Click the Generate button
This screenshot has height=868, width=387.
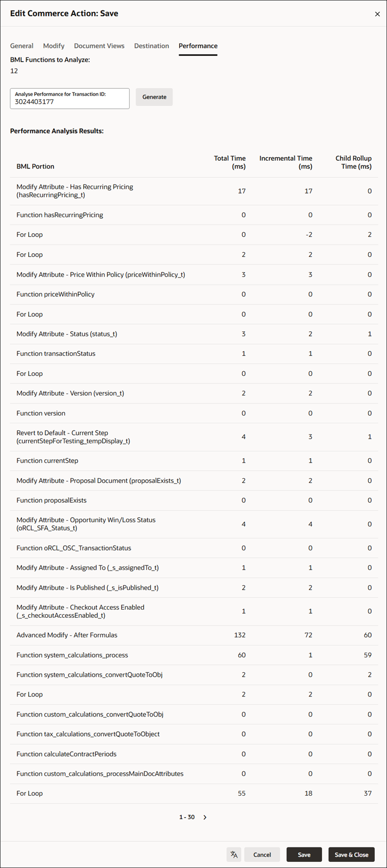(154, 97)
